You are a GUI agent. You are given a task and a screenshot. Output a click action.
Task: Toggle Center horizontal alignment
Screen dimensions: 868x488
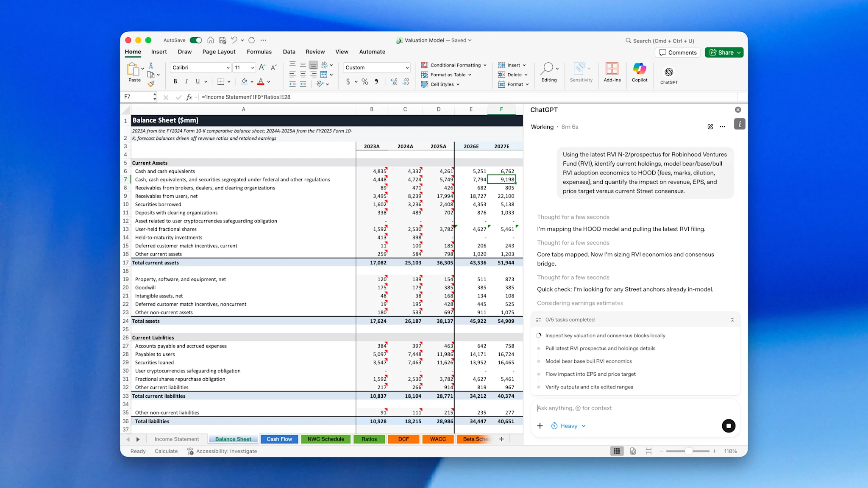click(303, 75)
